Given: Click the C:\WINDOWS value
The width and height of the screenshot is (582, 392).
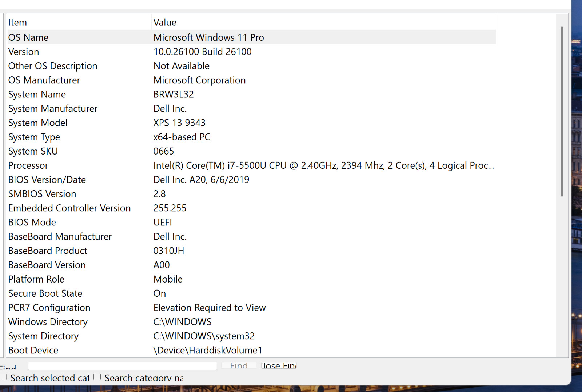Looking at the screenshot, I should point(182,322).
